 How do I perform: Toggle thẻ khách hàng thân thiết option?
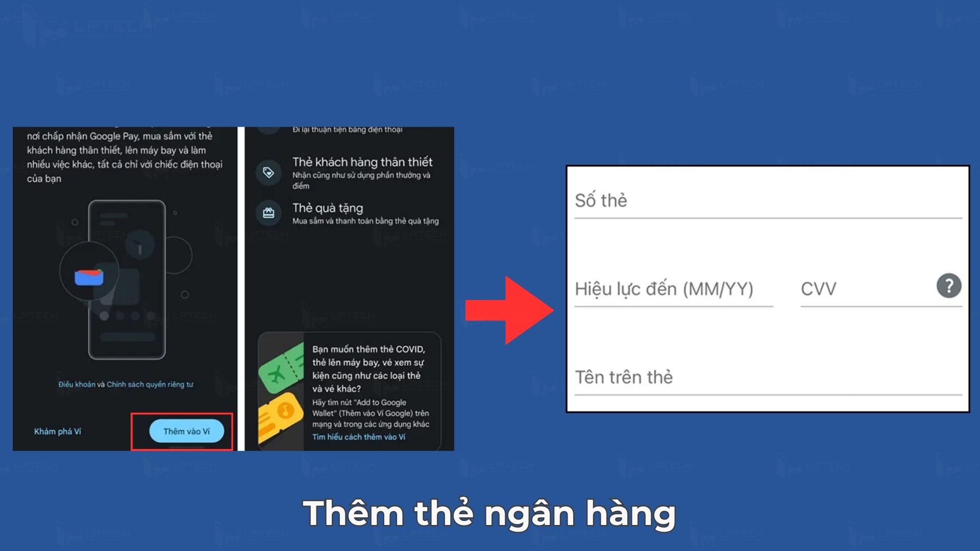(350, 171)
